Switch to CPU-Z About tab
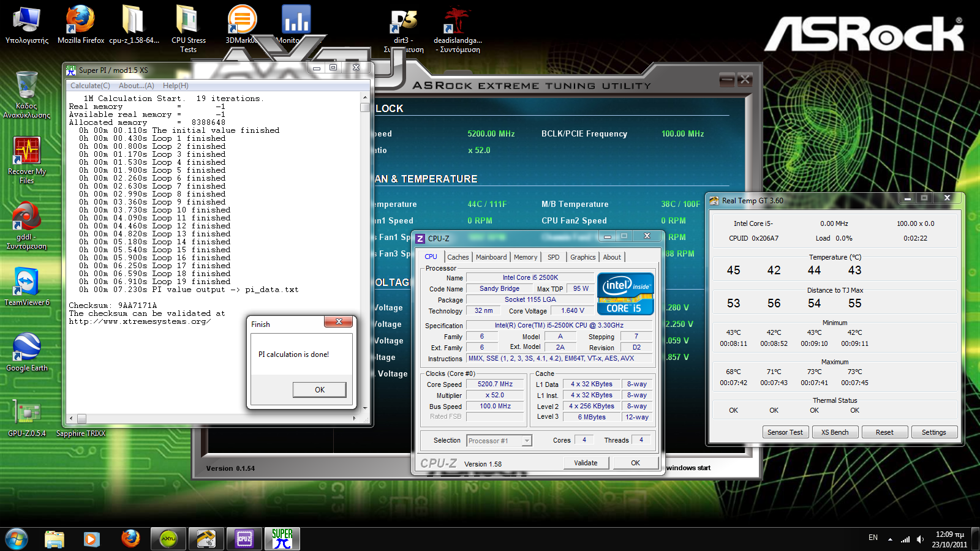980x551 pixels. pos(612,257)
